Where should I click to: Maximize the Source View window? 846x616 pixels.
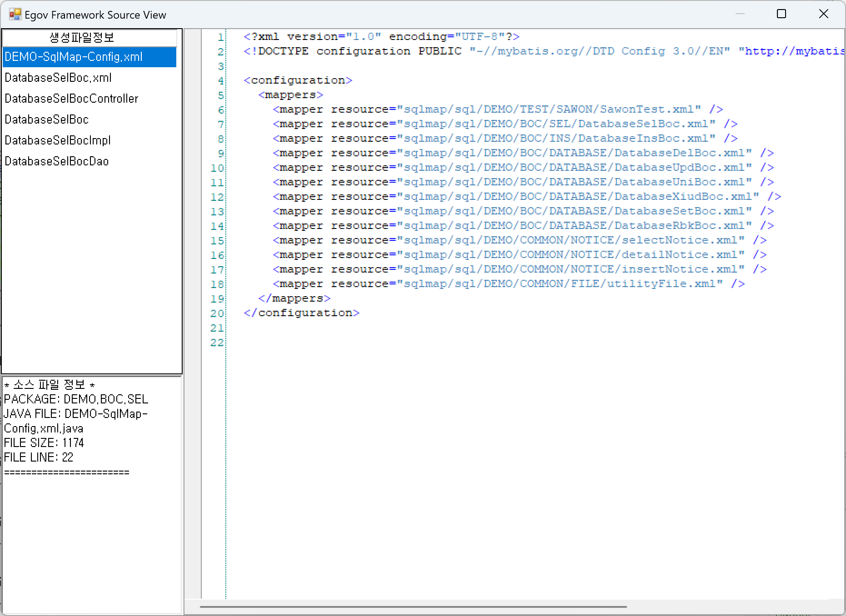point(781,14)
